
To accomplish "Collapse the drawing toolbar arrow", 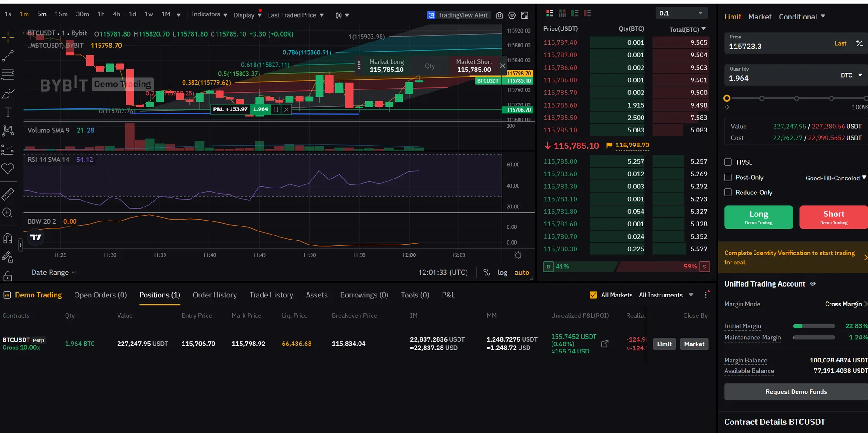I will point(20,245).
